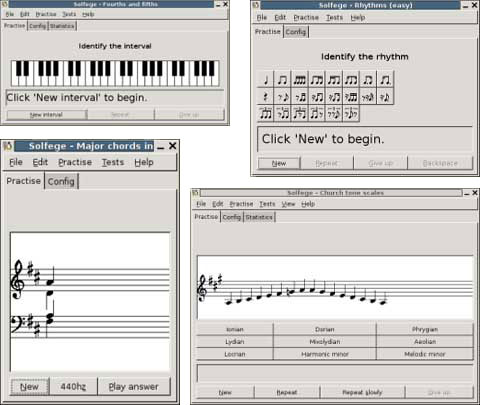Select the full eighth-note triplet starting the third row

(x=266, y=114)
